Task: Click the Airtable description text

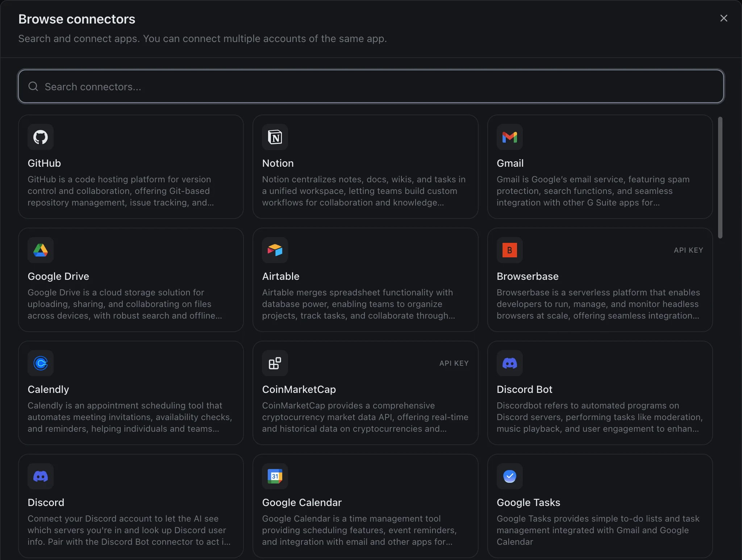Action: (x=359, y=304)
